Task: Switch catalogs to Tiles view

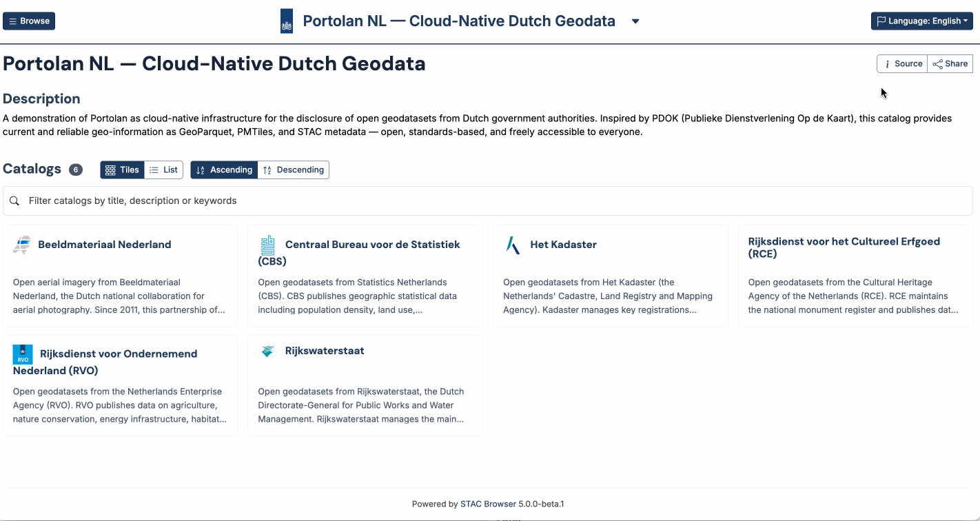Action: tap(122, 170)
